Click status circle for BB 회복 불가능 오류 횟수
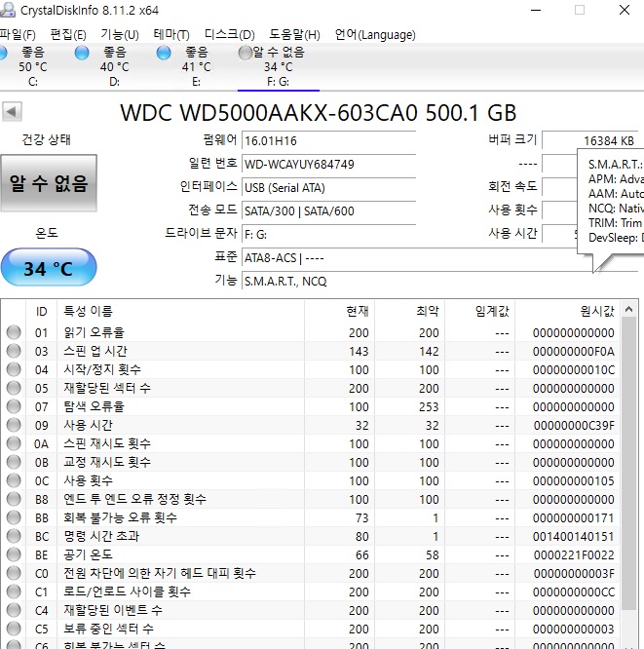Screen dimensions: 644x649 [x=14, y=517]
